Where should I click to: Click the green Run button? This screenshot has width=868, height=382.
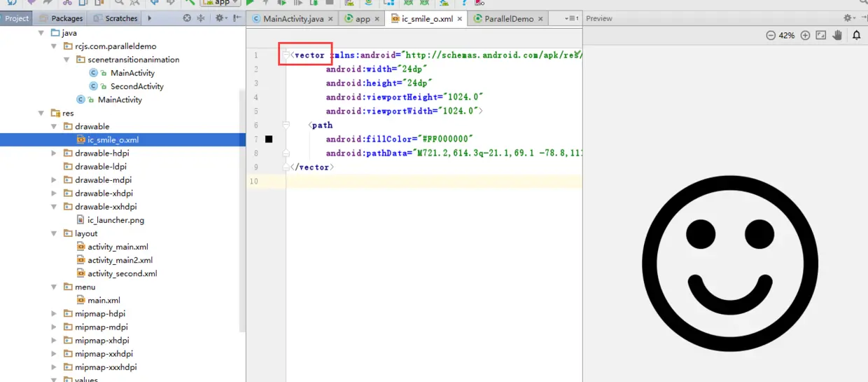coord(250,3)
